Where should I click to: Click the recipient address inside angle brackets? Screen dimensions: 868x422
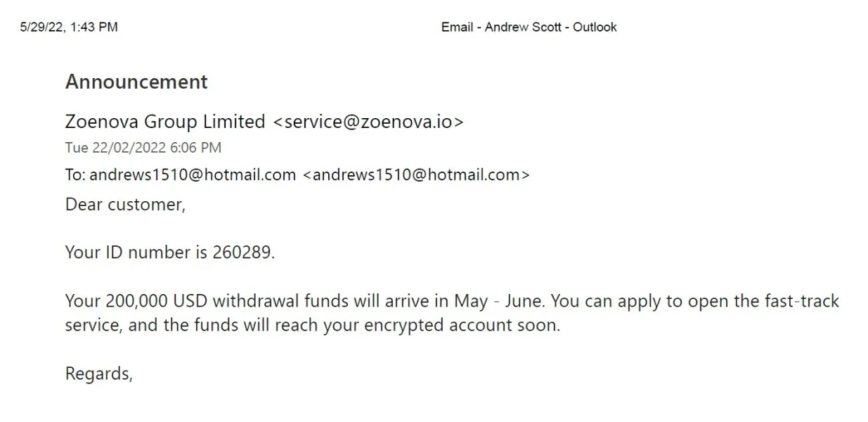[x=416, y=174]
